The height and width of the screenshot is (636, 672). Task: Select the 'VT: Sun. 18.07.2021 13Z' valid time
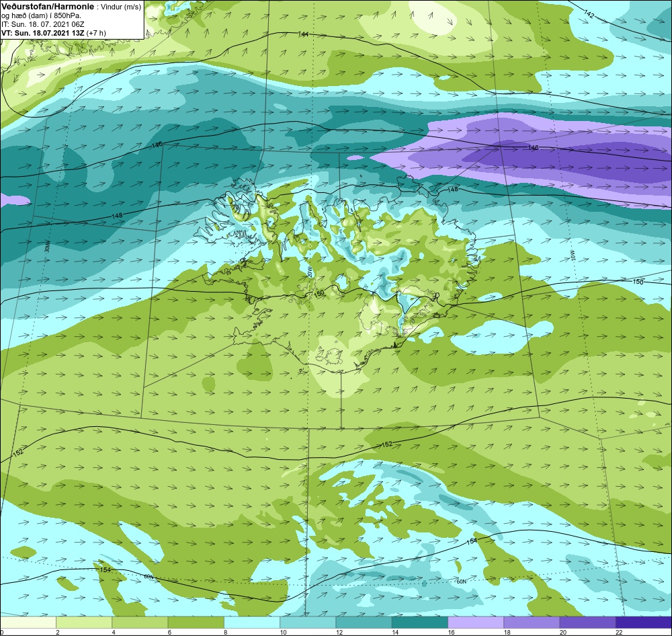(43, 32)
